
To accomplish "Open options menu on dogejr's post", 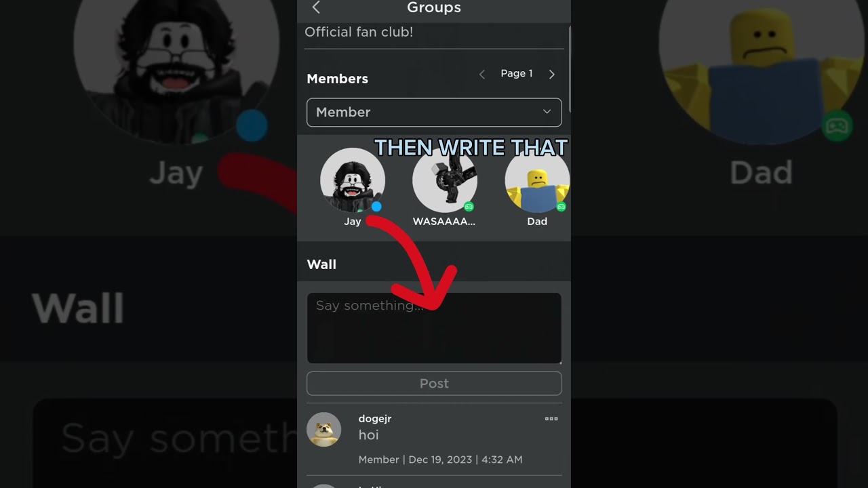I will coord(551,419).
